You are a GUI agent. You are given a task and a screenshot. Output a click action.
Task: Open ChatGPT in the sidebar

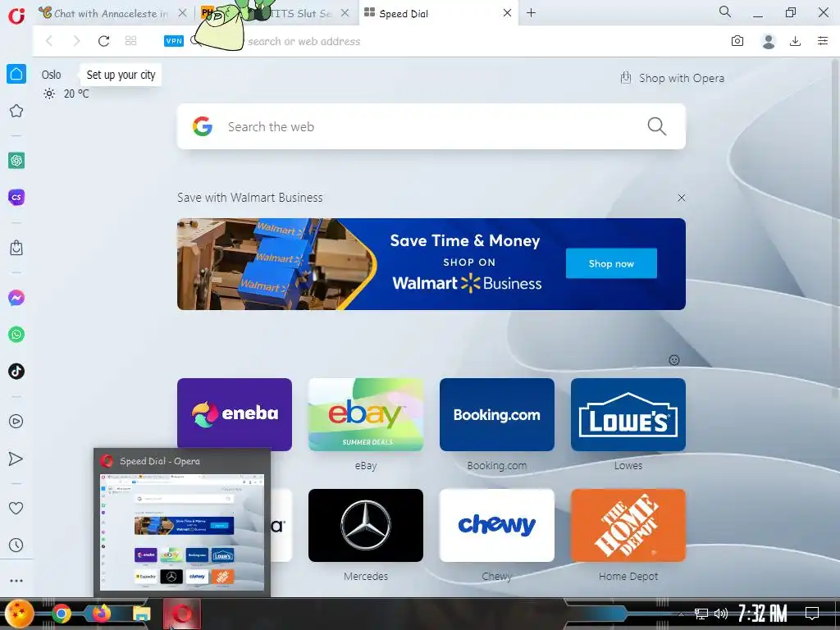point(16,160)
